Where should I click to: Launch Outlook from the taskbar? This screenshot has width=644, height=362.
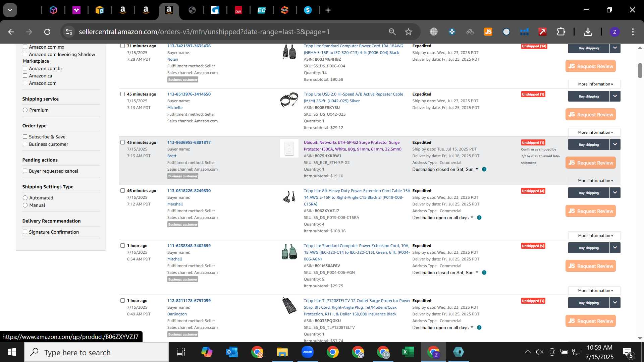(x=232, y=352)
